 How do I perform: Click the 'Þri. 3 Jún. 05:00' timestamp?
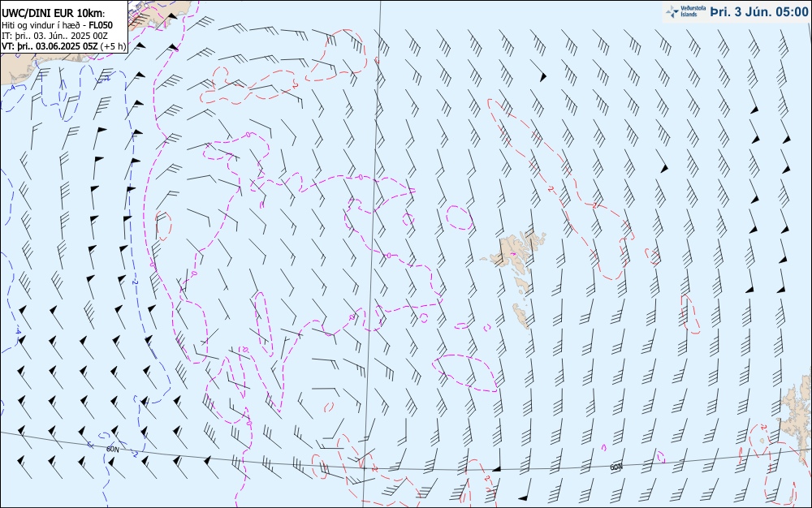(758, 12)
